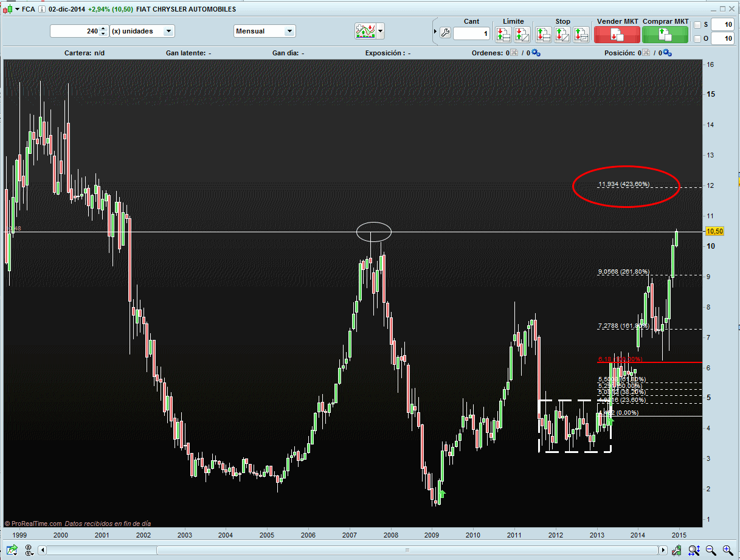Enable the S checkbox
The height and width of the screenshot is (560, 740).
697,25
